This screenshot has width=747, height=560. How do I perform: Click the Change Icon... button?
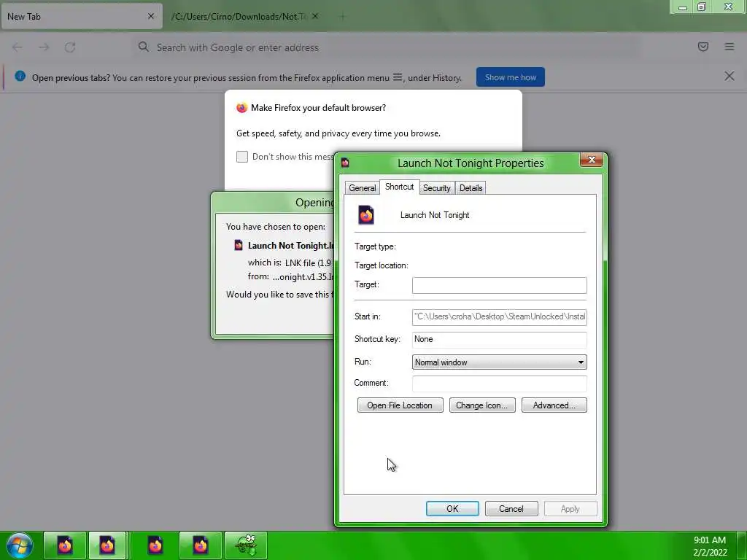482,405
